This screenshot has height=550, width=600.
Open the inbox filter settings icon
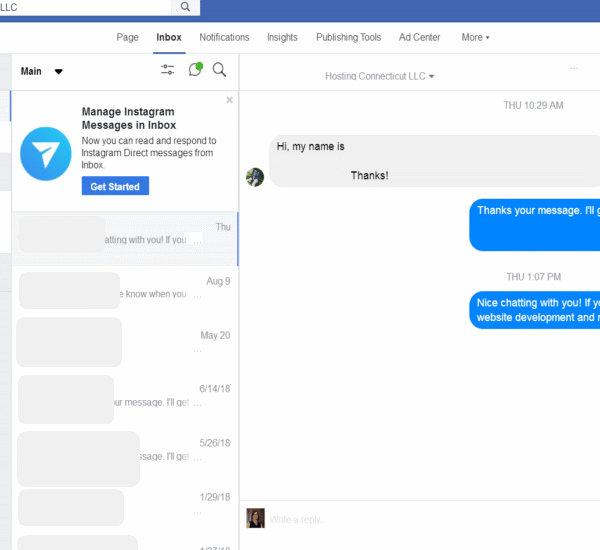(167, 70)
